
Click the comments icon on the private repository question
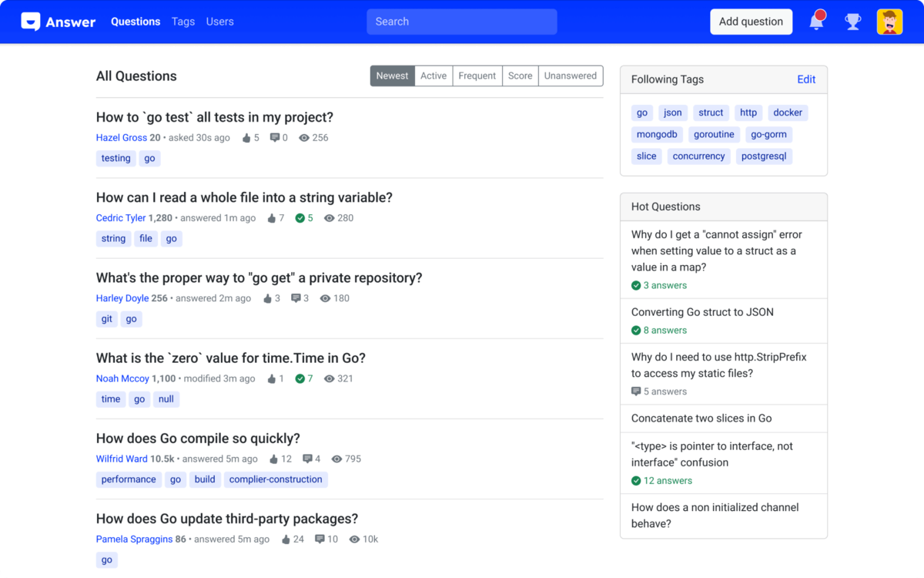point(296,298)
